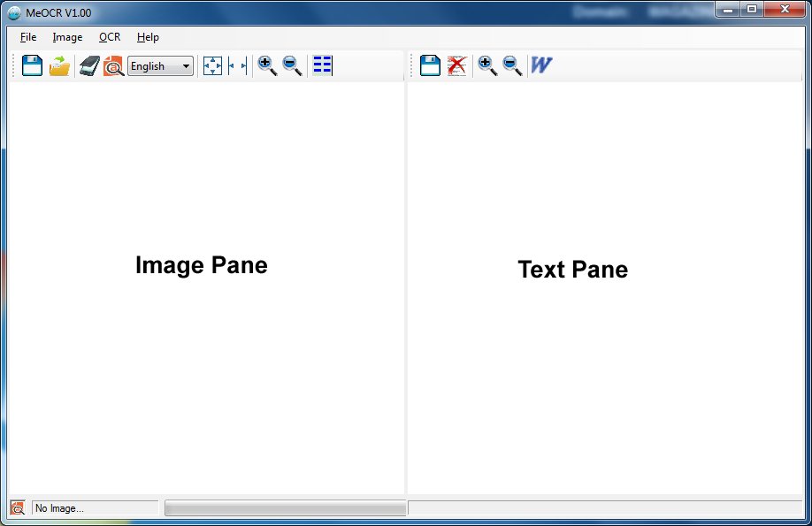The image size is (812, 526).
Task: Click the status bar progress bar
Action: tap(285, 508)
